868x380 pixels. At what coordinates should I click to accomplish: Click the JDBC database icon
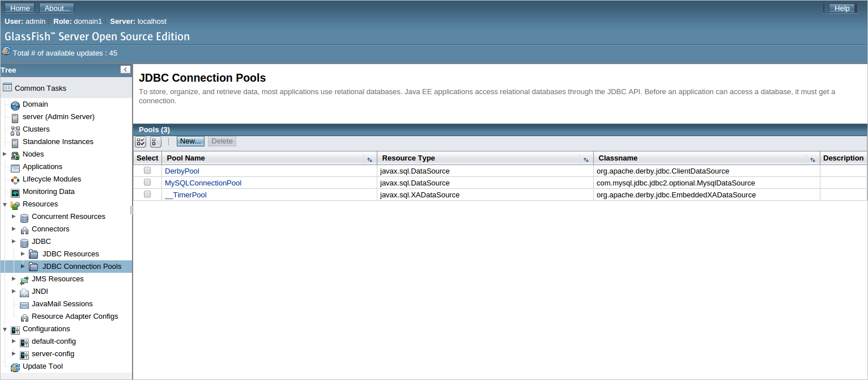click(24, 243)
